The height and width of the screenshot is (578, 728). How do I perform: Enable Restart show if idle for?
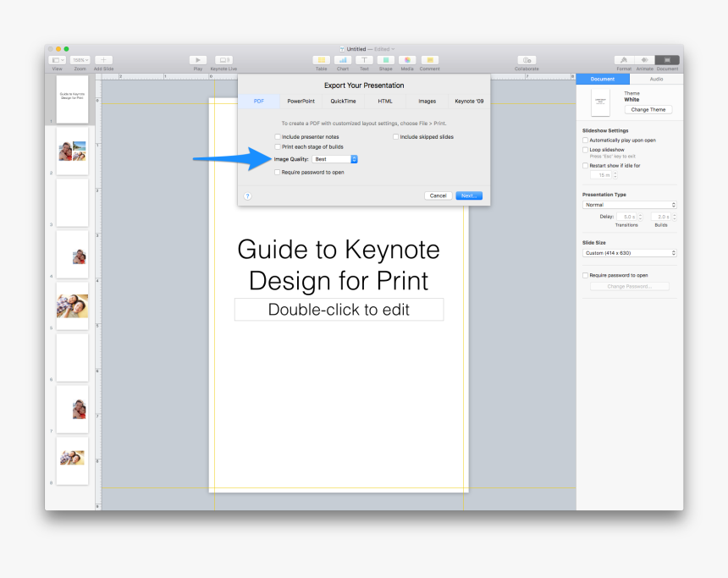(586, 166)
